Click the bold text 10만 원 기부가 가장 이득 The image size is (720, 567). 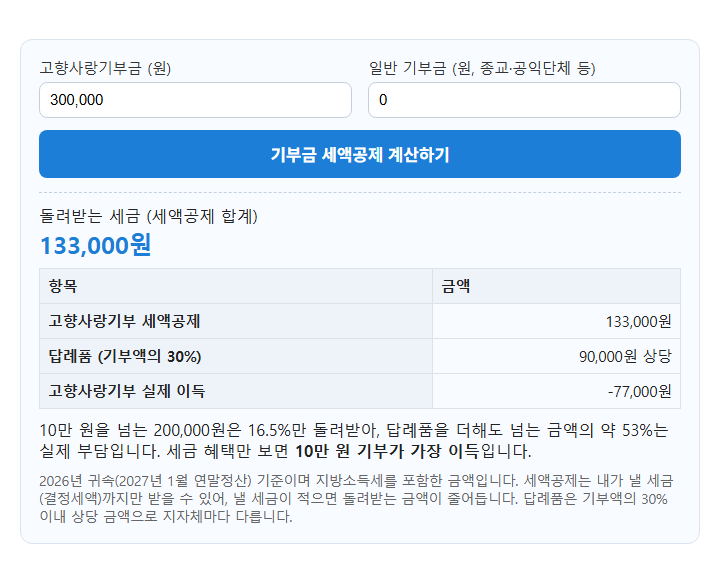(x=387, y=451)
